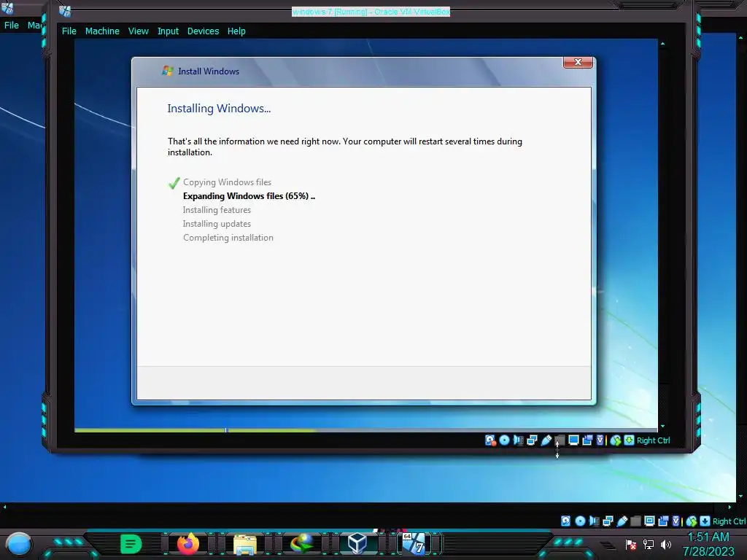Open the Input menu
The height and width of the screenshot is (560, 747).
tap(169, 31)
